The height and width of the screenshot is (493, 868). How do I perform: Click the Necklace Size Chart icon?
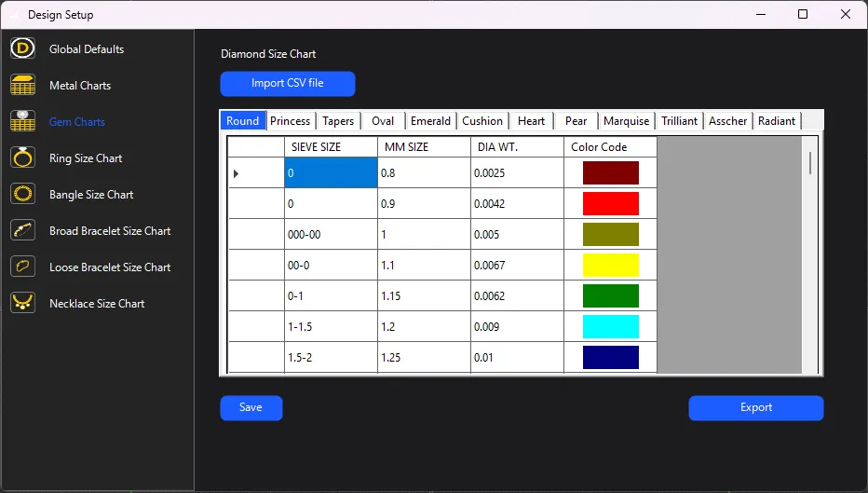pos(23,303)
